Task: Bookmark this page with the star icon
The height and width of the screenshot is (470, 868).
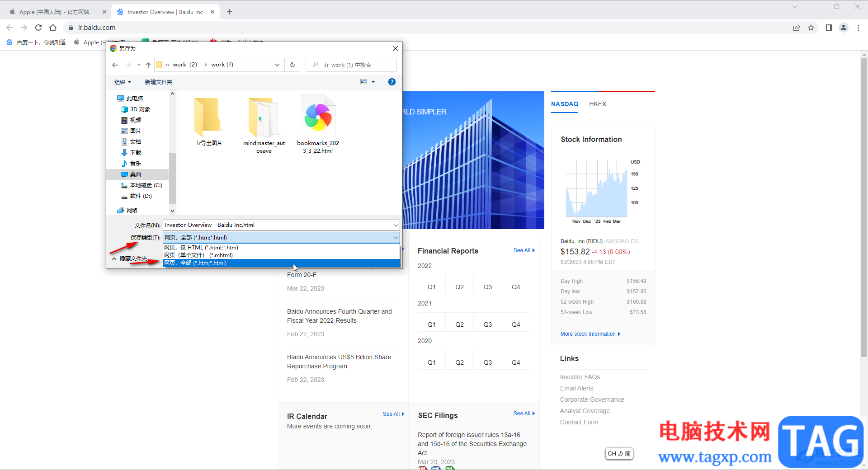Action: click(811, 28)
